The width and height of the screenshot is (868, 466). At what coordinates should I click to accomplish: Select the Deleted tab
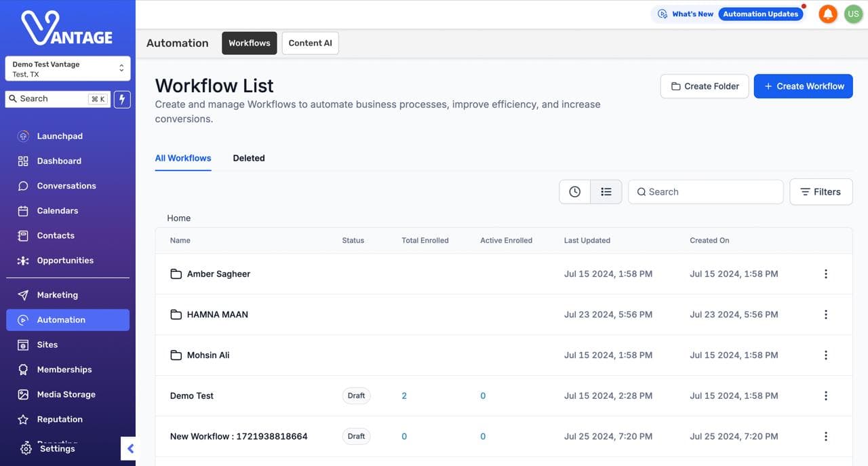[249, 158]
